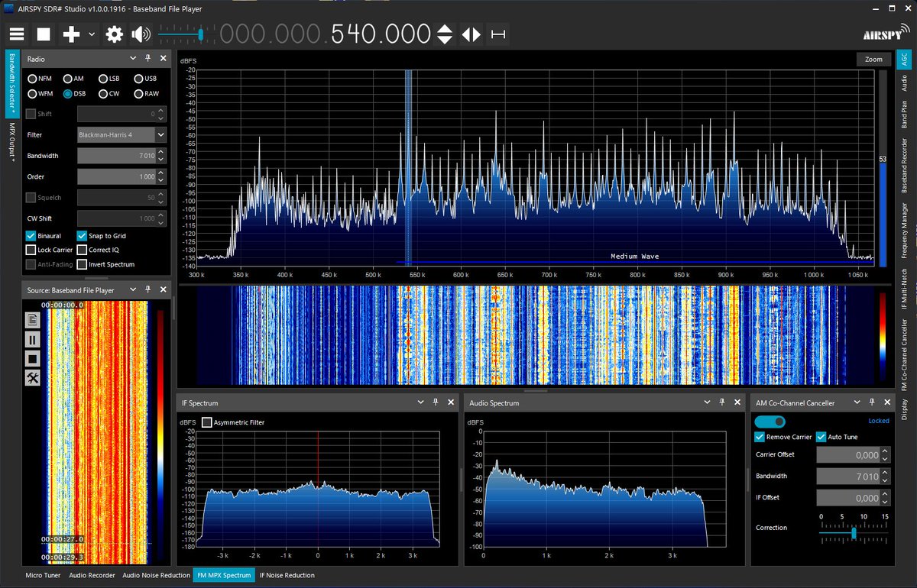Enable Lock Carrier checkbox

click(50, 250)
